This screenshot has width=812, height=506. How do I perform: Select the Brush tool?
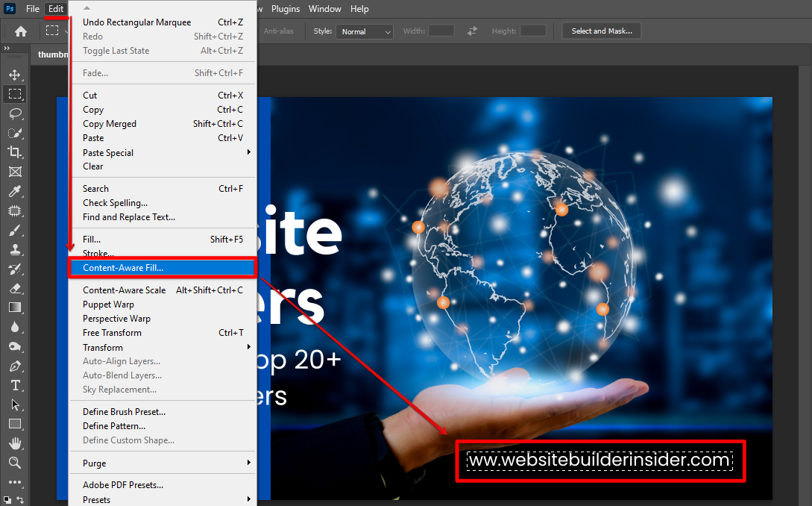point(16,230)
